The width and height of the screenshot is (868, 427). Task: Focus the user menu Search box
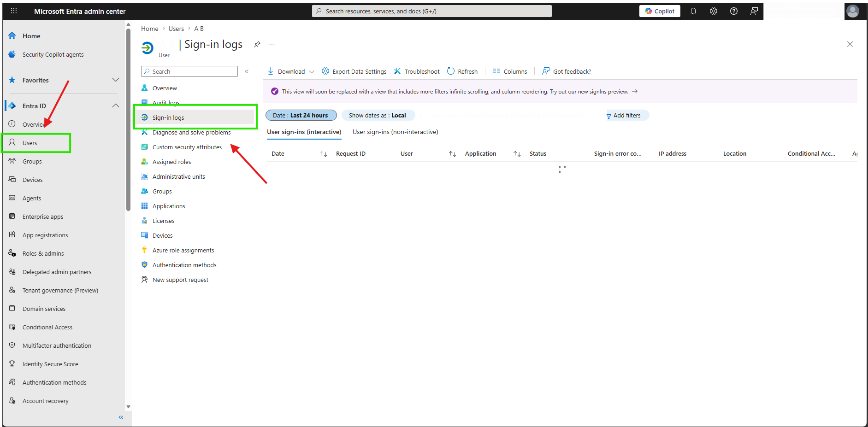point(189,71)
